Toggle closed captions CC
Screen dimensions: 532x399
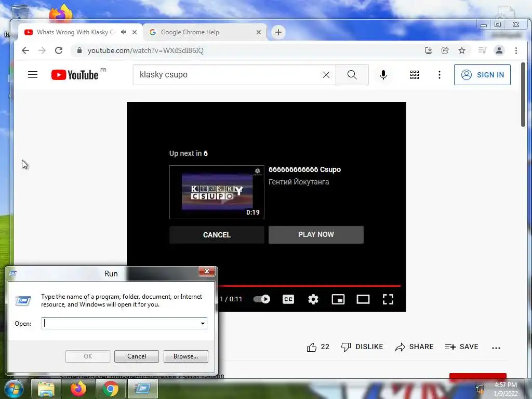click(x=288, y=299)
